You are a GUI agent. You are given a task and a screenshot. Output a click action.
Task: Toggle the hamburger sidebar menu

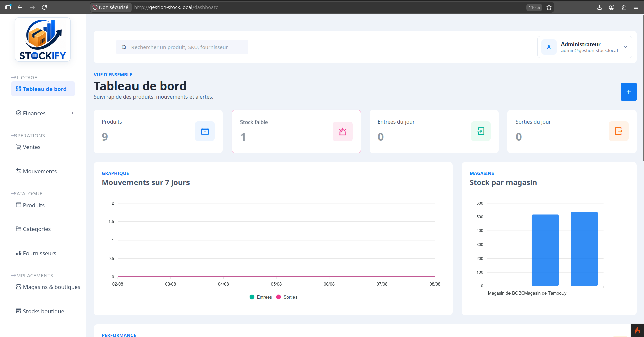pyautogui.click(x=103, y=48)
